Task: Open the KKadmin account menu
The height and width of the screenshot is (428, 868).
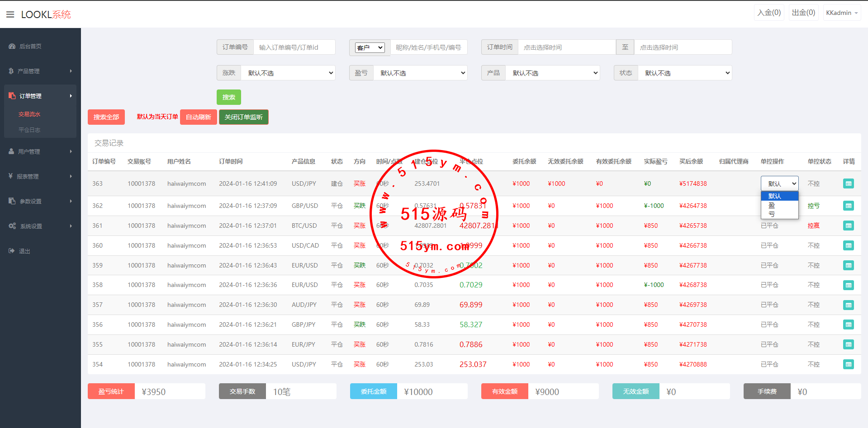Action: tap(841, 13)
